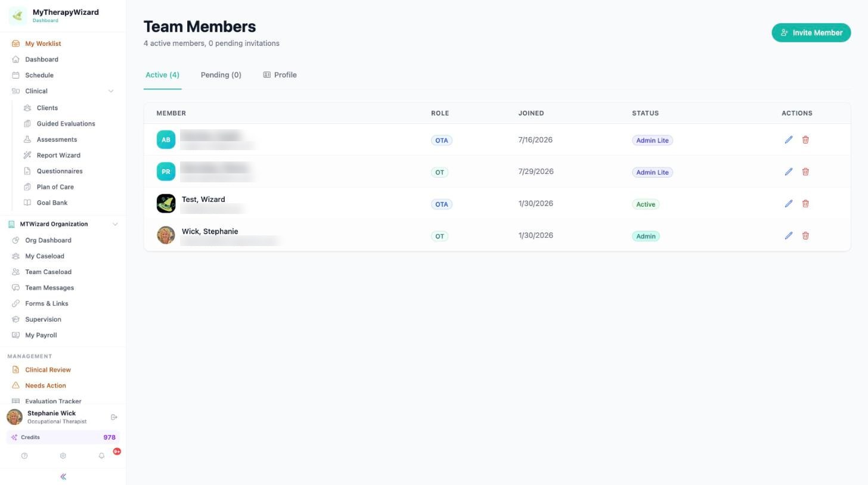Delete Wick, Stephanie member
Image resolution: width=868 pixels, height=485 pixels.
805,235
